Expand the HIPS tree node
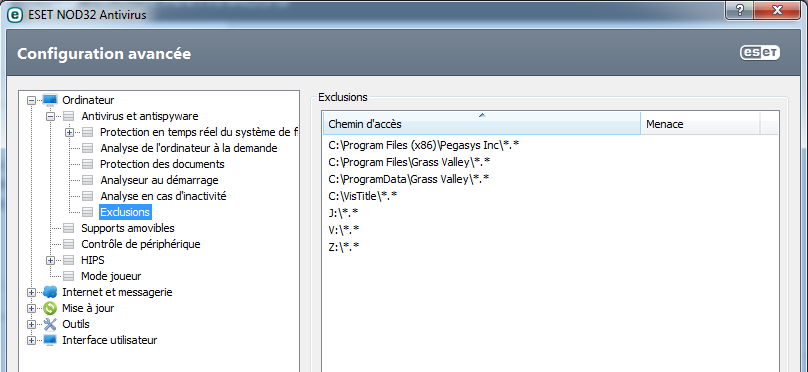 click(x=50, y=260)
